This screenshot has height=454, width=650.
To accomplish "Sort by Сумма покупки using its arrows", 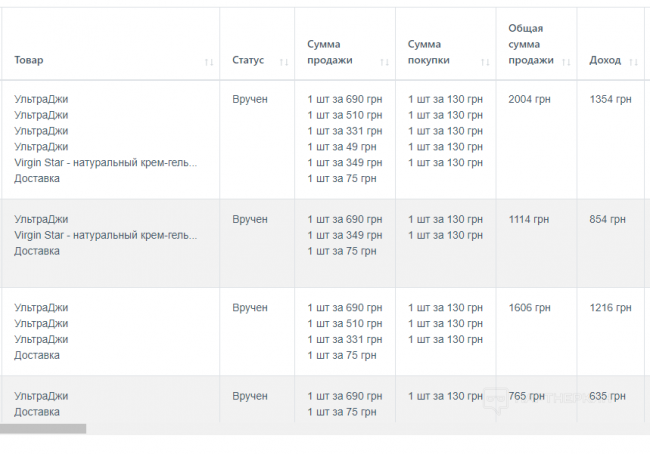I will pyautogui.click(x=485, y=61).
